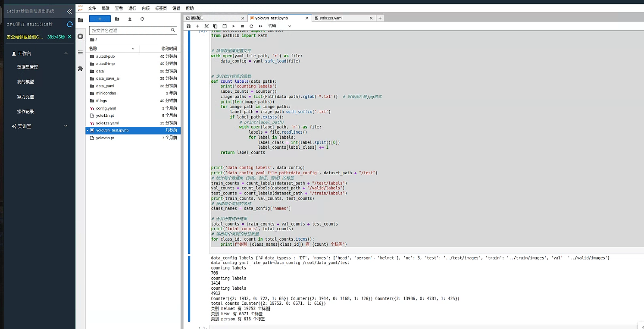The image size is (644, 329).
Task: Select the data folder
Action: [133, 71]
